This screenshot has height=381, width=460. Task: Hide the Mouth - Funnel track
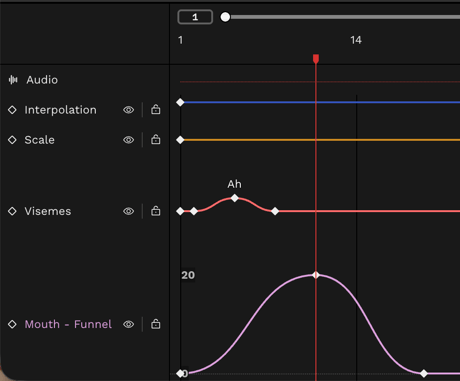coord(129,324)
